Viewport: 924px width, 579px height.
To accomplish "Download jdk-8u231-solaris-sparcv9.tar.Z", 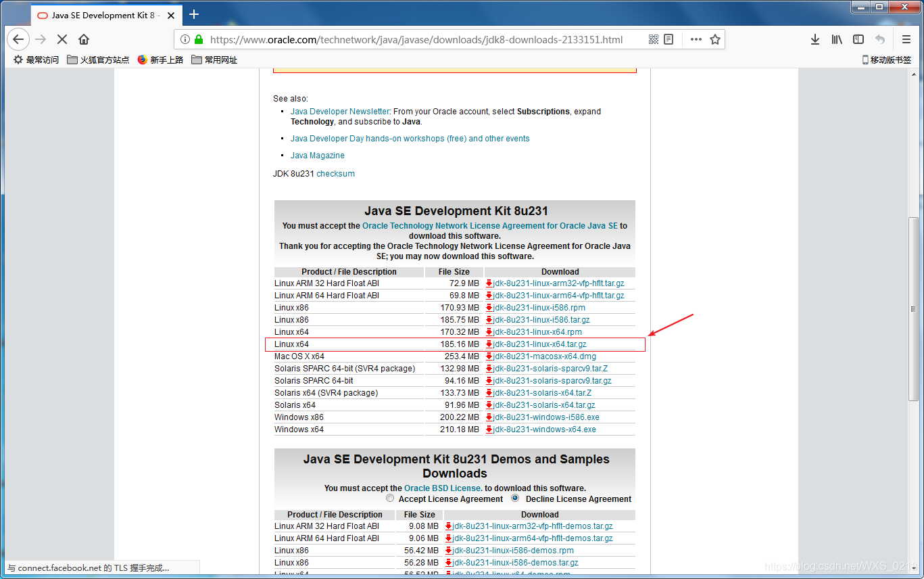I will point(550,369).
